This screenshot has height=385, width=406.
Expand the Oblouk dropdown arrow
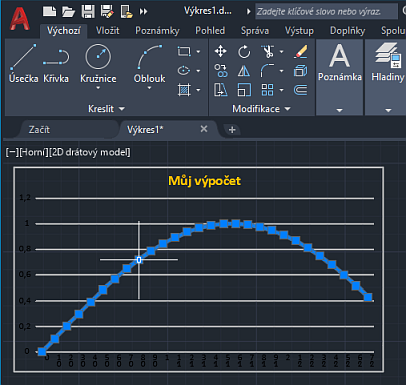149,88
